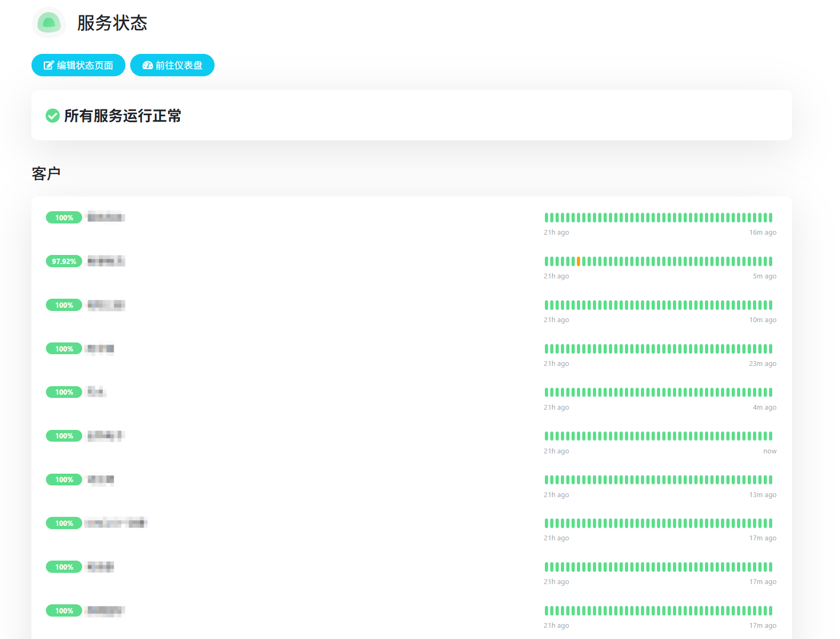Click the pencil icon in 编辑状态页面
Image resolution: width=840 pixels, height=639 pixels.
pyautogui.click(x=49, y=65)
